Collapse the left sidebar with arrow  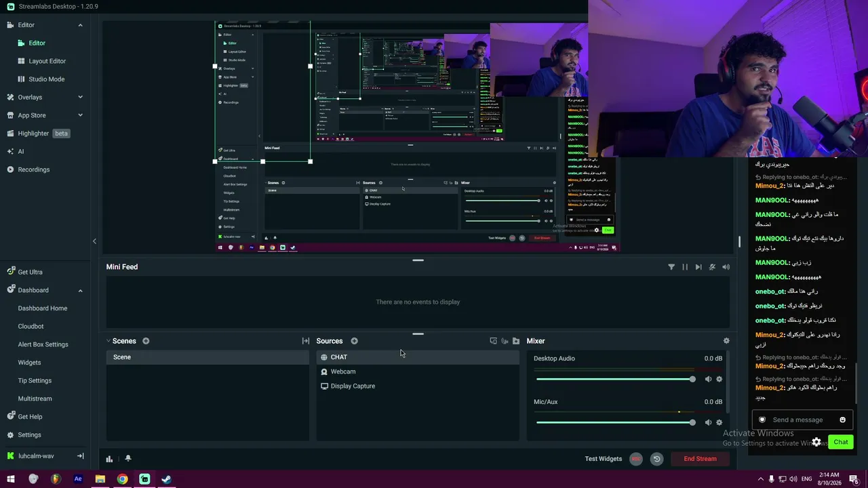click(x=94, y=241)
